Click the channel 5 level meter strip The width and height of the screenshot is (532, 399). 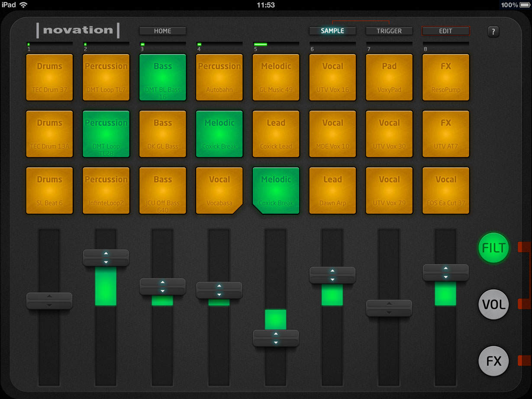(276, 44)
